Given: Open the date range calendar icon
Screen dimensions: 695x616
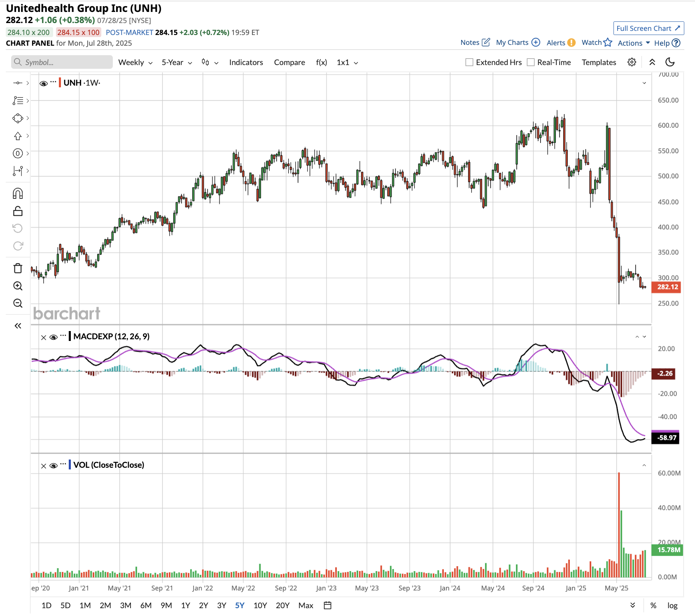Looking at the screenshot, I should tap(328, 605).
